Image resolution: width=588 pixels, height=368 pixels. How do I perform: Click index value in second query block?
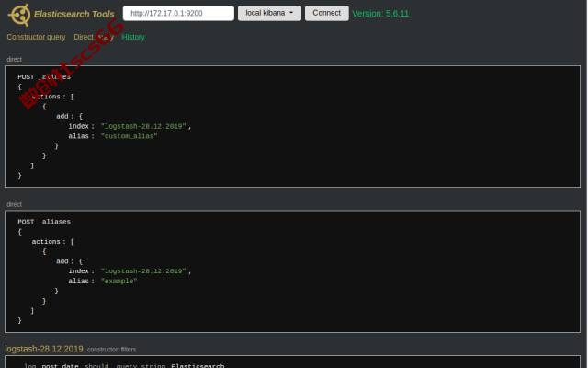pyautogui.click(x=143, y=271)
